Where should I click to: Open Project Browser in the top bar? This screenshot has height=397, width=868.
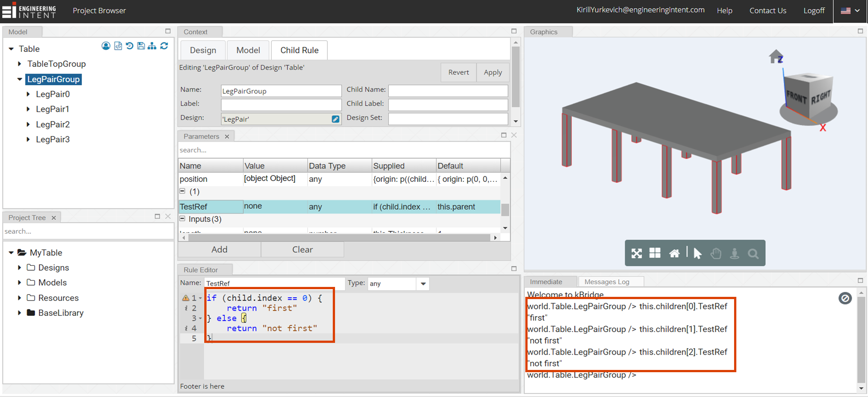click(99, 10)
